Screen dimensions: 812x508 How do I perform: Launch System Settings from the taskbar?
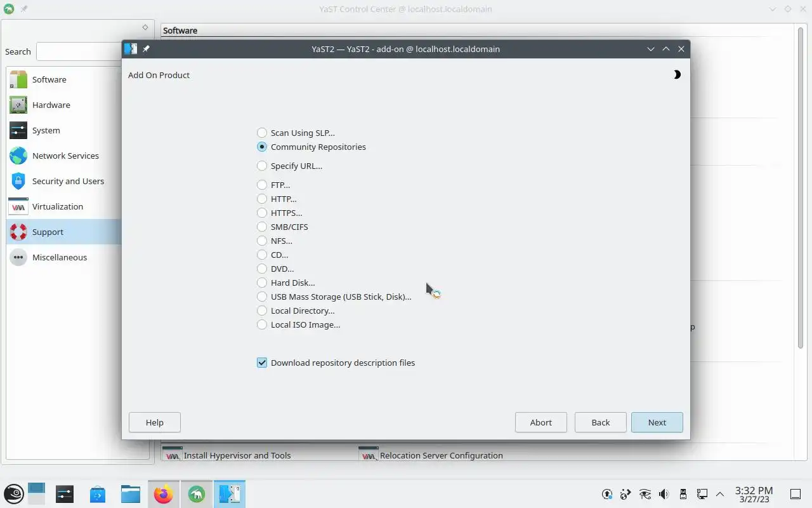[65, 494]
